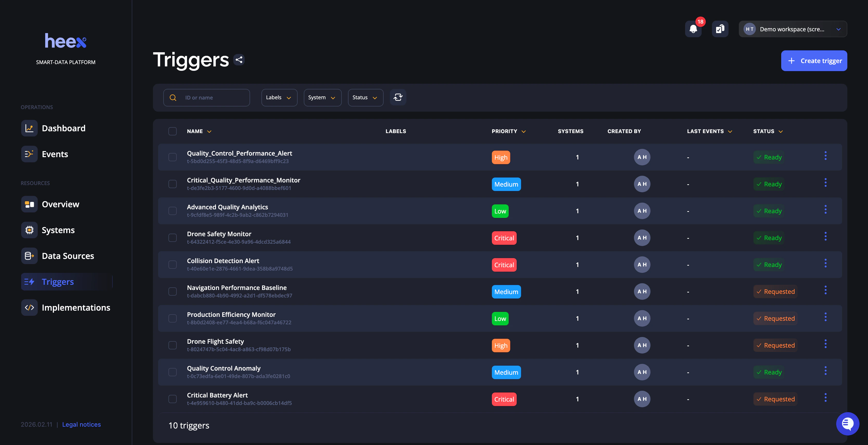Expand the Labels filter dropdown
Viewport: 868px width, 445px height.
pyautogui.click(x=279, y=97)
